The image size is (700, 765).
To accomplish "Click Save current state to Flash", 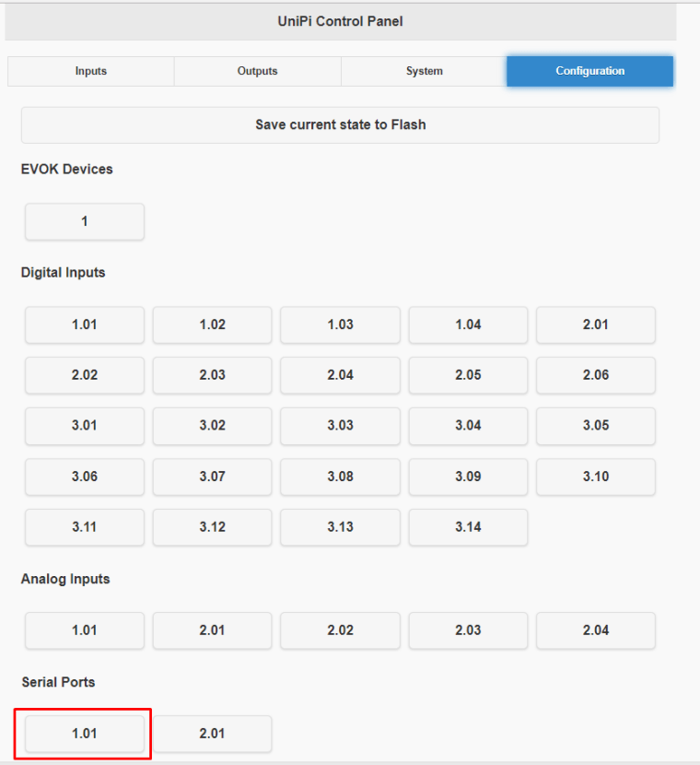I will pyautogui.click(x=340, y=125).
